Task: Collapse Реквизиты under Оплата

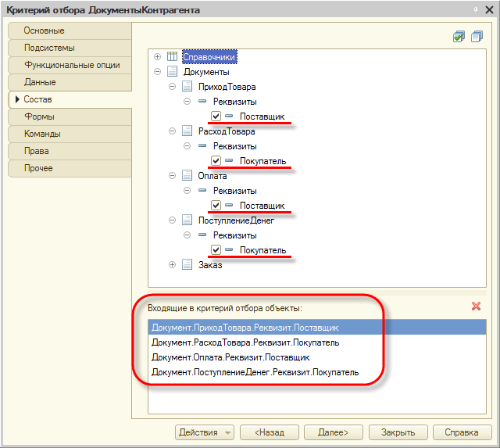Action: [187, 191]
